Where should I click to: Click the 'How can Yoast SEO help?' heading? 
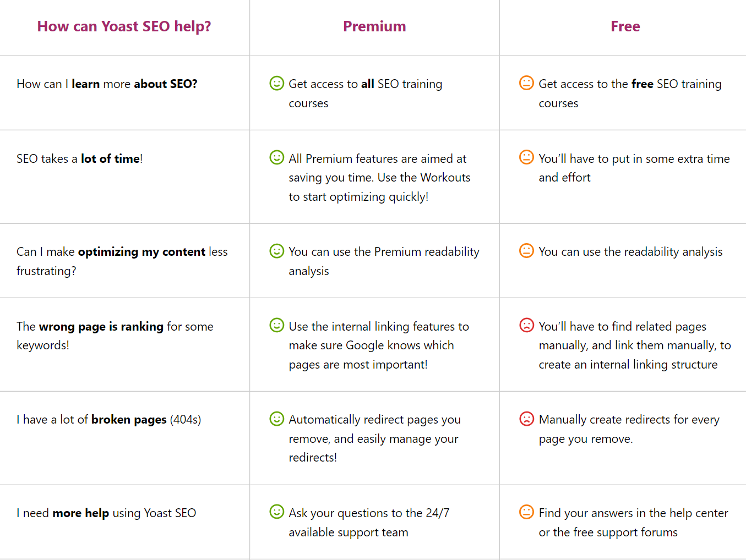(x=124, y=26)
